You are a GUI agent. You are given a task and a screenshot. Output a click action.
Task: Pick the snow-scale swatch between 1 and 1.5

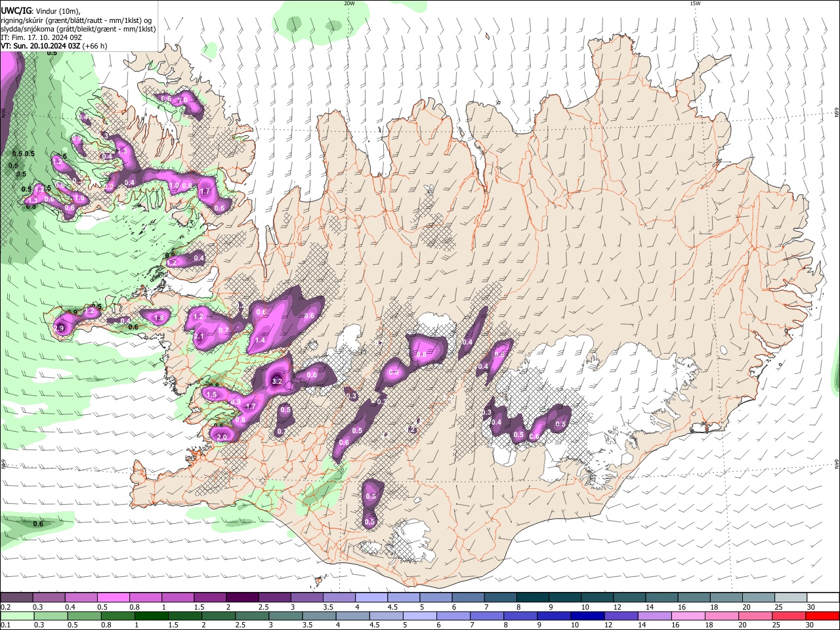177,597
